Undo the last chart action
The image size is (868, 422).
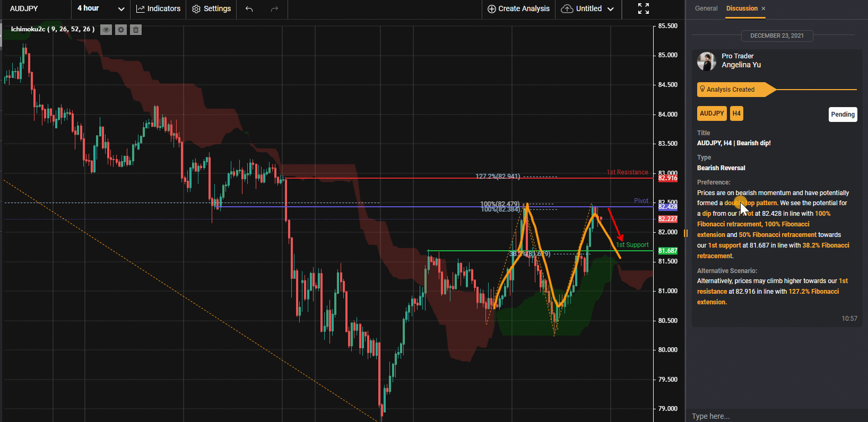[x=249, y=8]
